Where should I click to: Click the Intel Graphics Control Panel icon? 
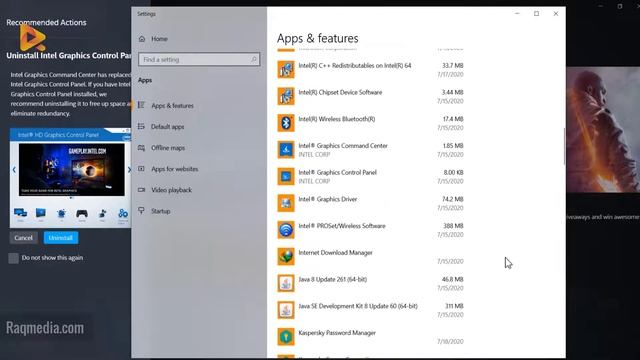click(286, 176)
